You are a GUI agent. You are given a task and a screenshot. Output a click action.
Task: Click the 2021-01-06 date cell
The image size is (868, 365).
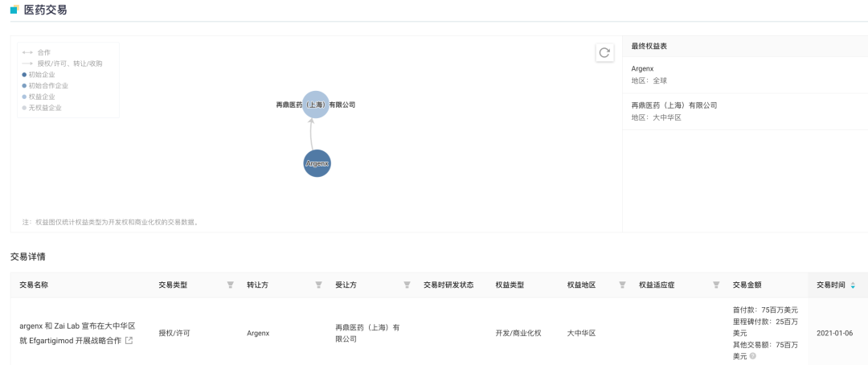click(836, 334)
